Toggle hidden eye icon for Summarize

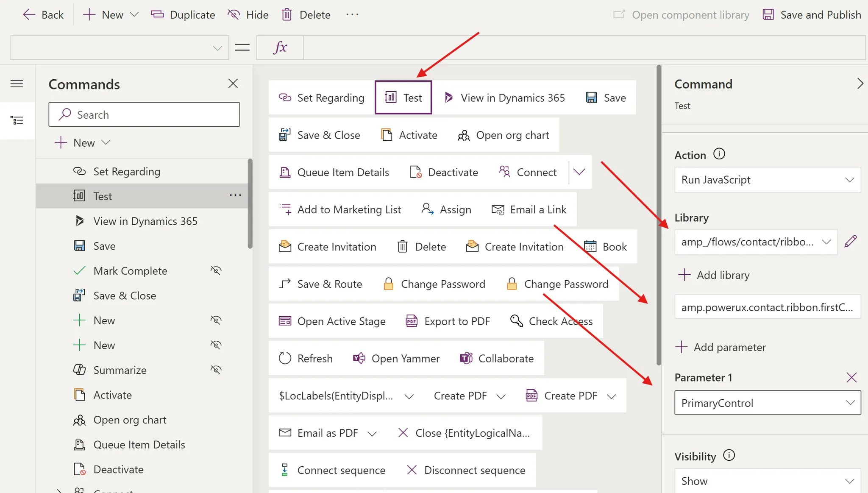point(216,370)
